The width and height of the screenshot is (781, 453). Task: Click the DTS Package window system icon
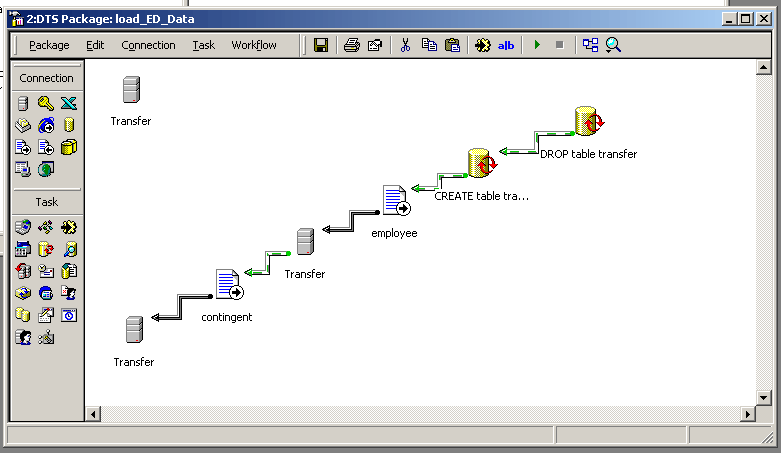tap(17, 19)
